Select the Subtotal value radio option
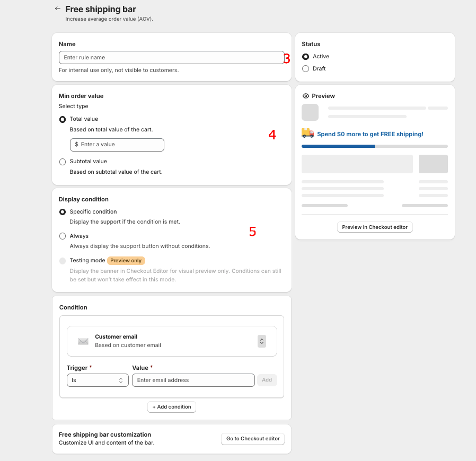The image size is (476, 461). (x=63, y=162)
